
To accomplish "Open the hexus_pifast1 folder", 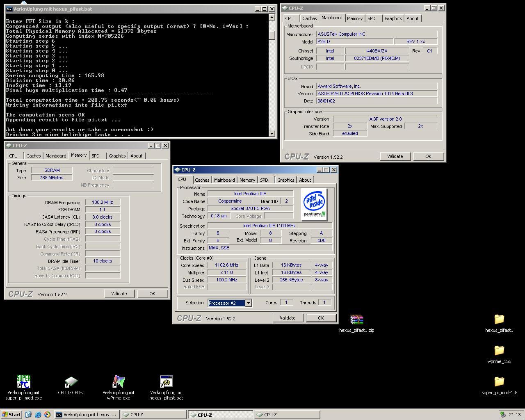I will click(499, 319).
